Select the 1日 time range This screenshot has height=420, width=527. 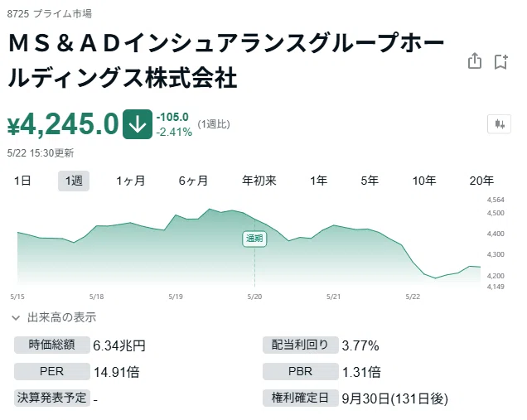(22, 181)
